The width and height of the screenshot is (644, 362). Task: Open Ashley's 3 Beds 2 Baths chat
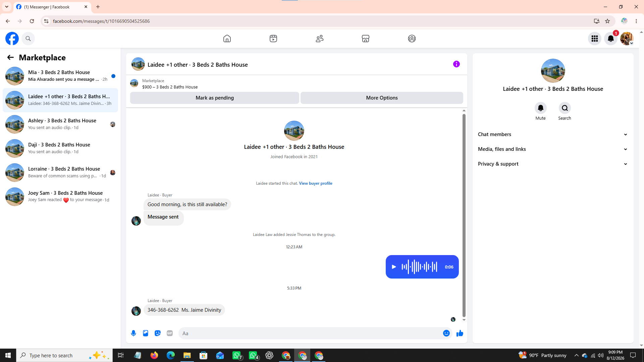(60, 124)
